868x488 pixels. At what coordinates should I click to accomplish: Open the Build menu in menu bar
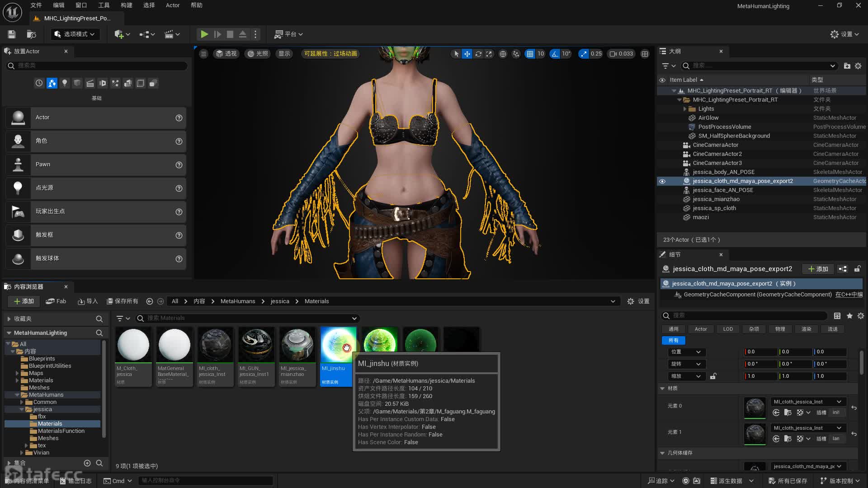coord(127,5)
